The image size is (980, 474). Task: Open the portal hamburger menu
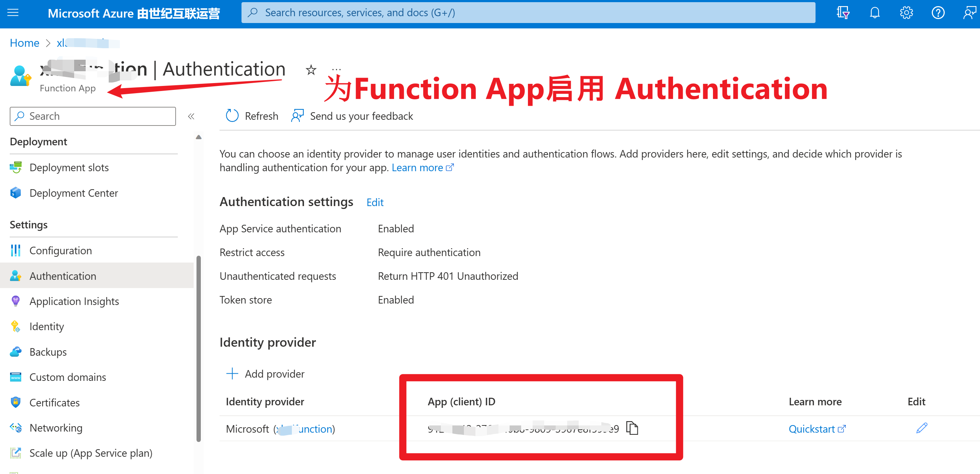(13, 13)
